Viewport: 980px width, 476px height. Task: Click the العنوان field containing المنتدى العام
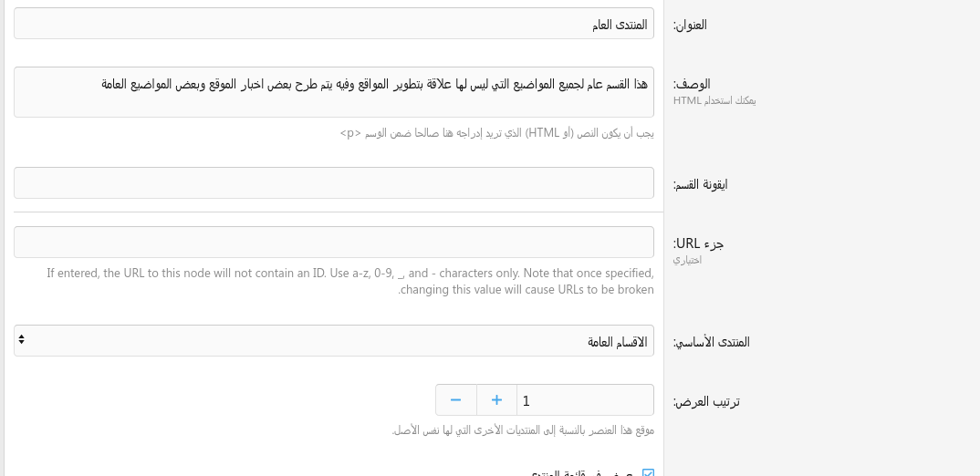[334, 25]
